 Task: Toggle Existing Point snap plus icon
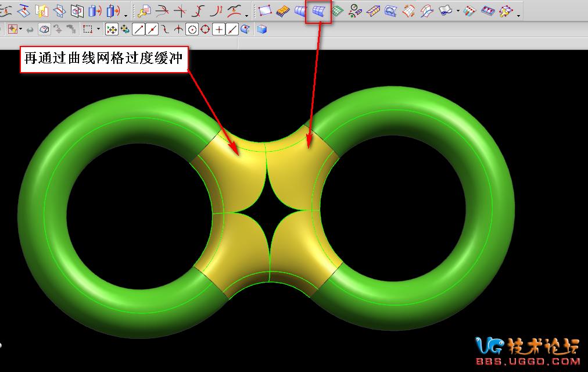coord(218,29)
